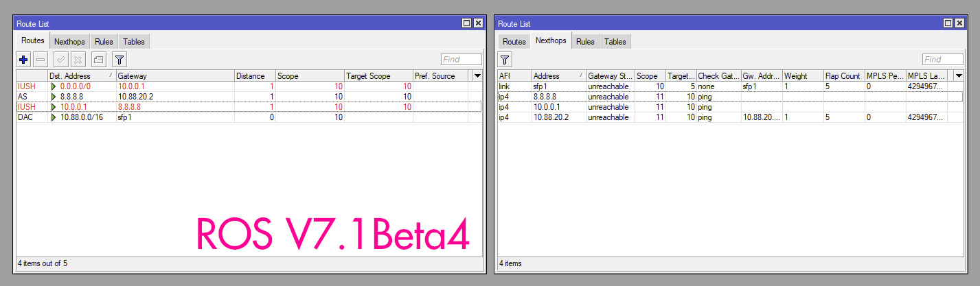
Task: Sort nexthops by Address column header
Action: coord(559,75)
